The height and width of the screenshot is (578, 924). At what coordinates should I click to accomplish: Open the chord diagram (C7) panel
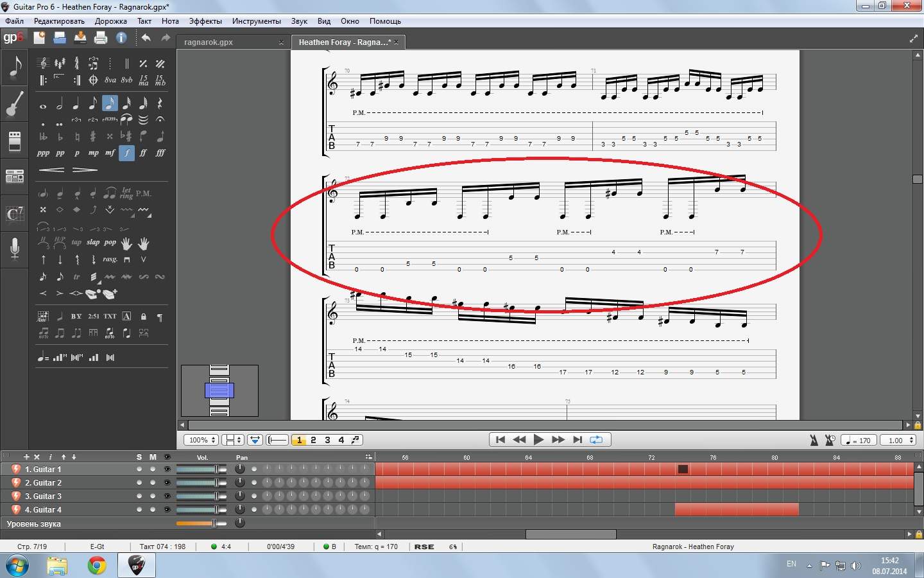14,214
